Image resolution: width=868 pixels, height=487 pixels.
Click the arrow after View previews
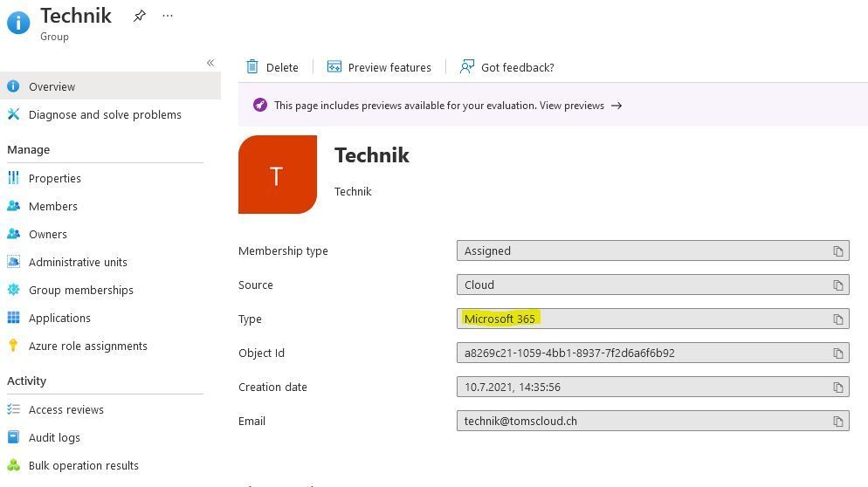click(617, 105)
